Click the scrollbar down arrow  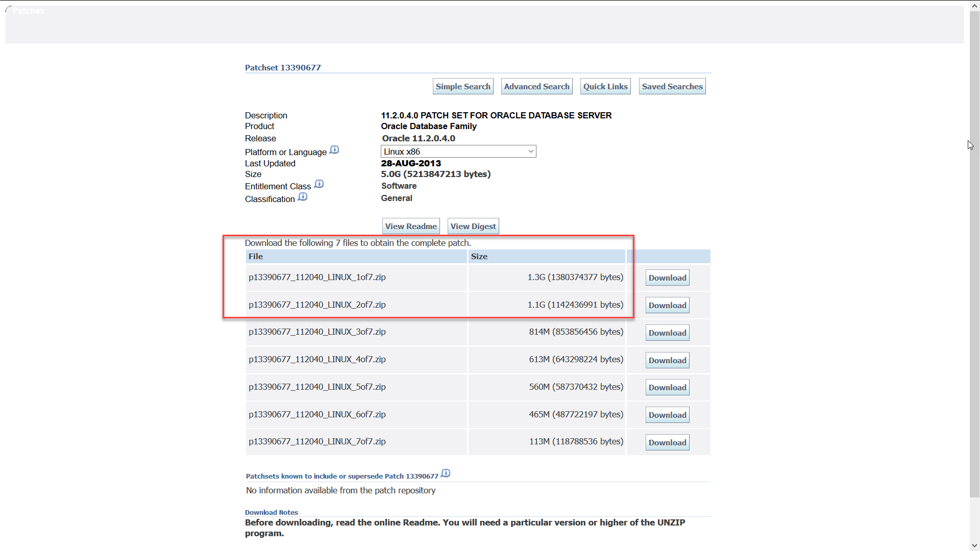(974, 545)
